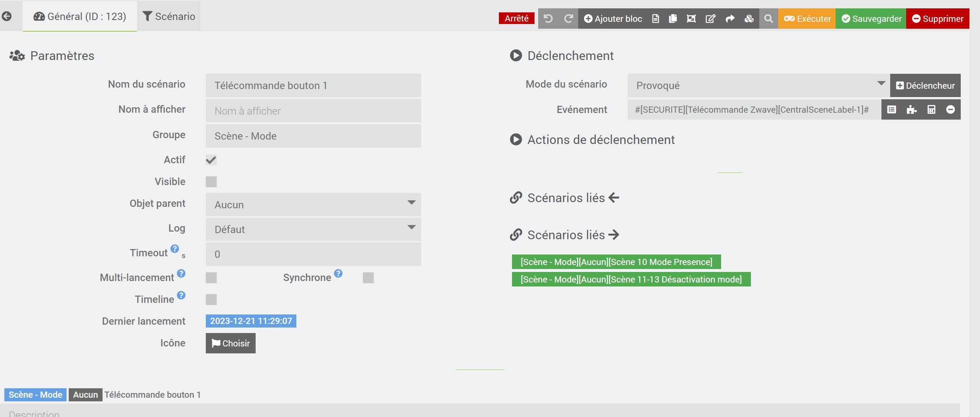
Task: Uncheck the Actif checkbox
Action: (x=211, y=160)
